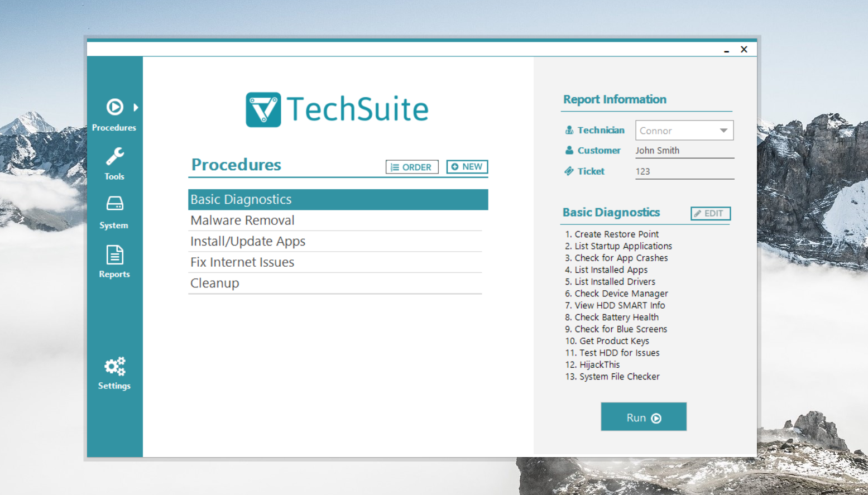Open the System drive section
Image resolution: width=868 pixels, height=495 pixels.
[x=114, y=213]
